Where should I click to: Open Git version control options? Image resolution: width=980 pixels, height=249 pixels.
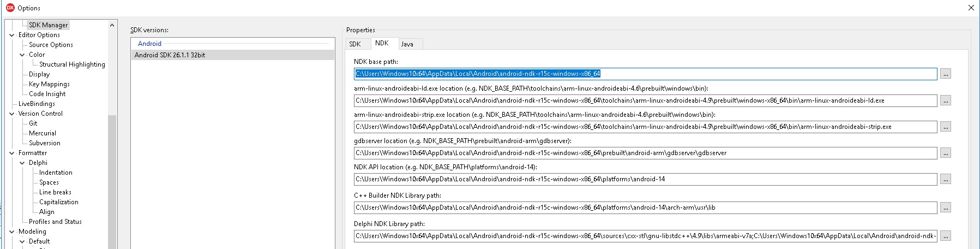coord(33,123)
